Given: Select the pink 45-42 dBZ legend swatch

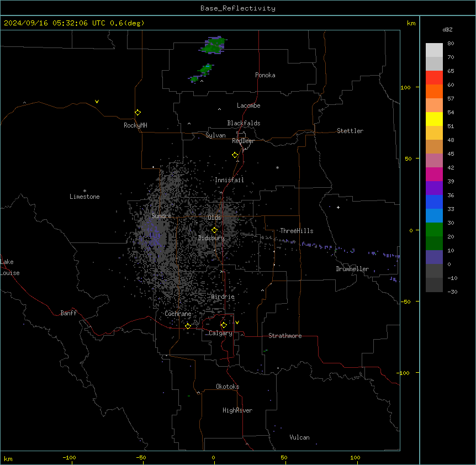Looking at the screenshot, I should (x=434, y=161).
